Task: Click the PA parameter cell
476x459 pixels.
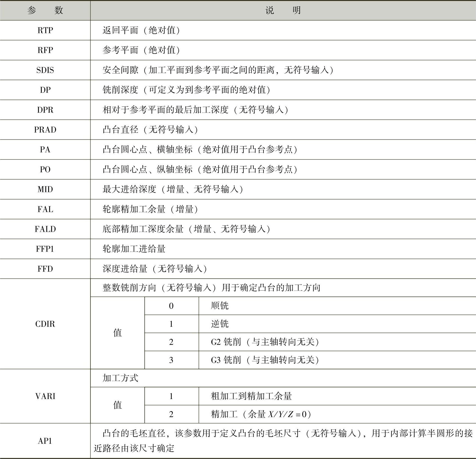Action: 45,150
